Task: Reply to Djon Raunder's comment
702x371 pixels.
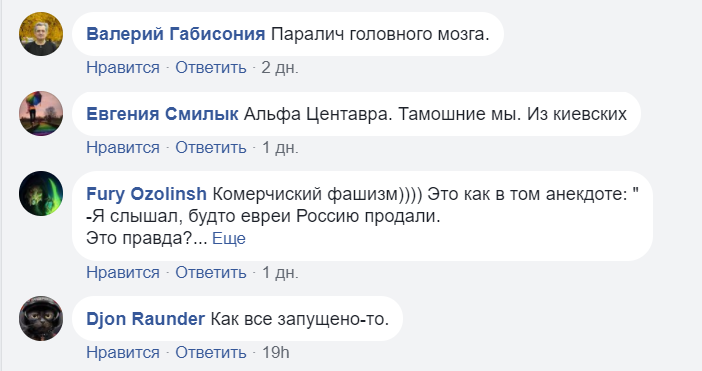Action: pos(210,352)
